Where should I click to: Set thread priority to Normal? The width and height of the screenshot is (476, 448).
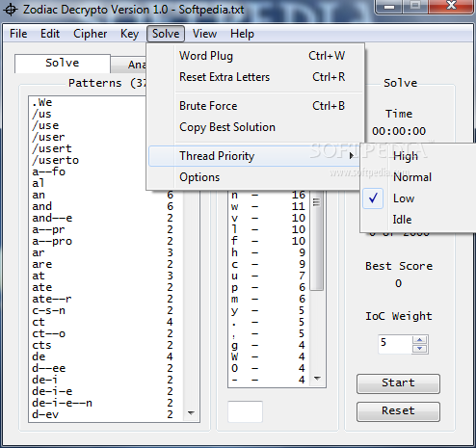419,177
